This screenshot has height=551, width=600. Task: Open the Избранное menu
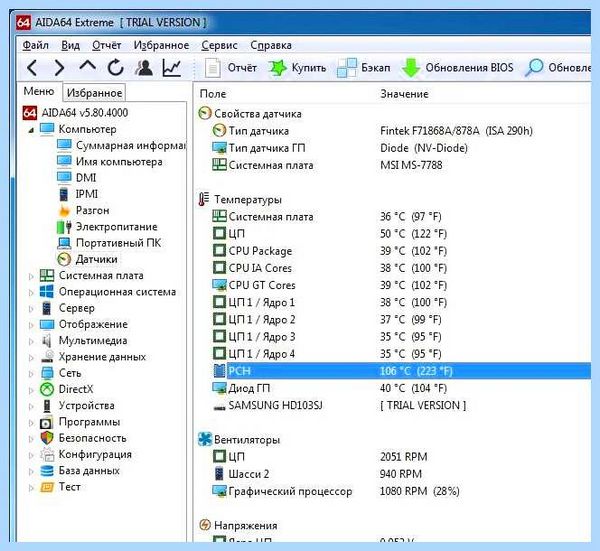pos(161,45)
